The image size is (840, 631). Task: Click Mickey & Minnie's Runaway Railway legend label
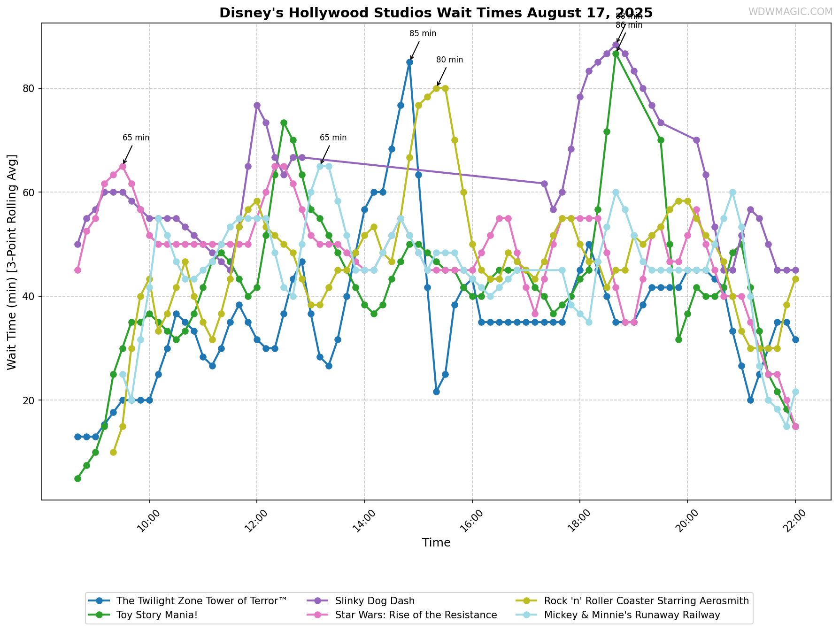[632, 615]
